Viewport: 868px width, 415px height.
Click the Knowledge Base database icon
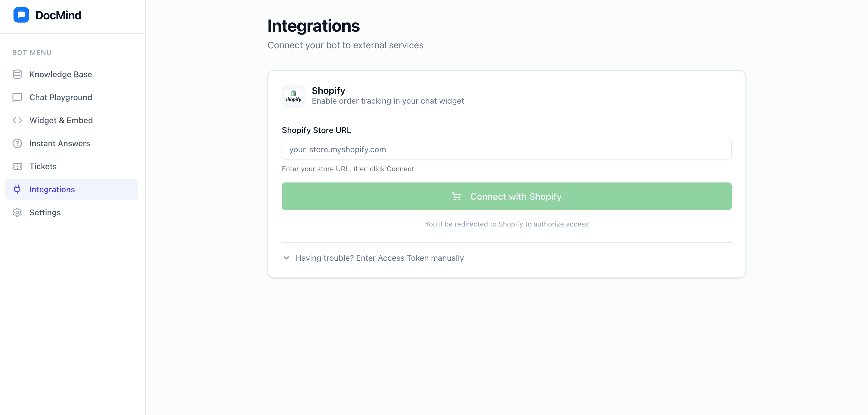tap(17, 74)
